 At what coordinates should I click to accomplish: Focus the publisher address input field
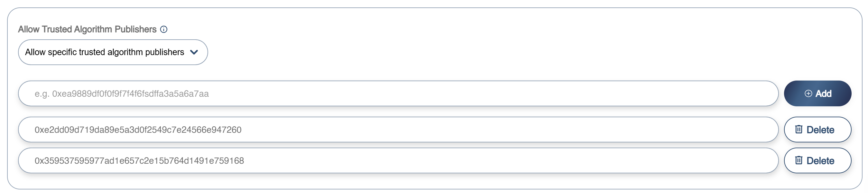(x=398, y=93)
